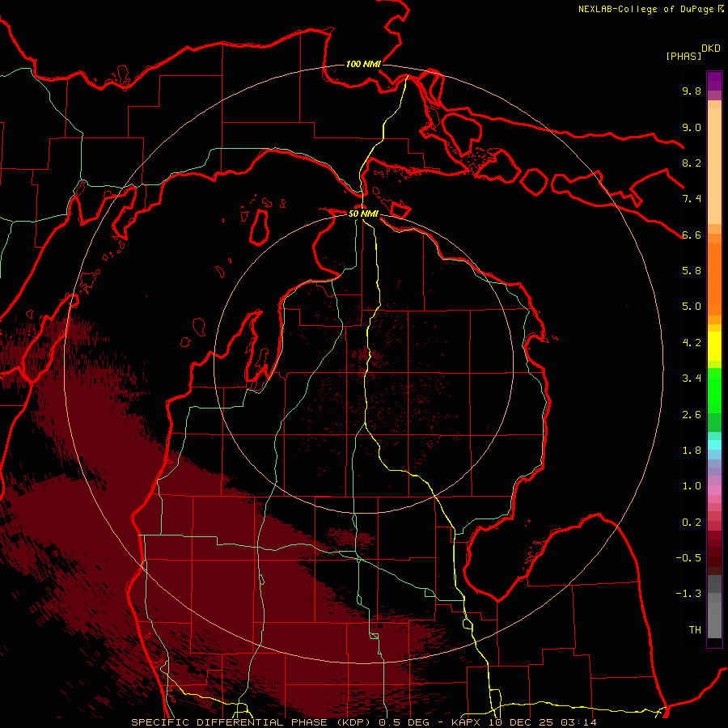The width and height of the screenshot is (728, 728).
Task: Select the 8.2 legend scale value
Action: click(x=692, y=163)
